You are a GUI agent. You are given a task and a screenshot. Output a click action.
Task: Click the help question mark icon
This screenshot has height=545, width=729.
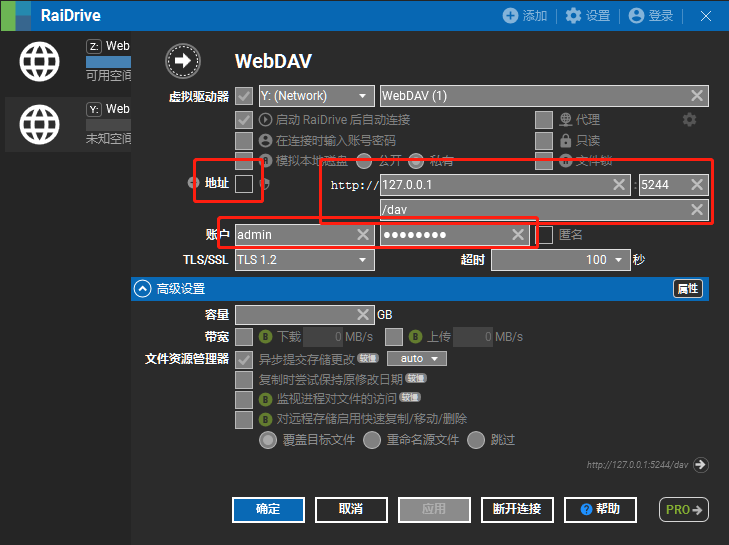(x=586, y=509)
